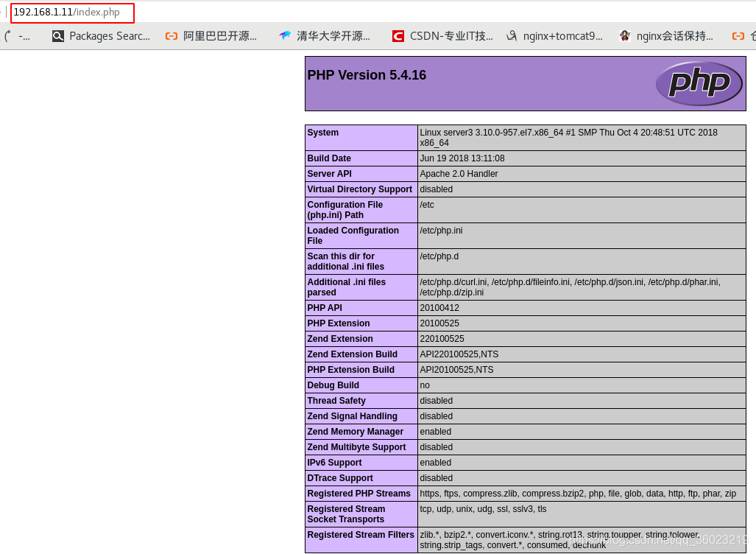Click the 阿里巴巴开源 bookmark favicon
Image resolution: width=756 pixels, height=554 pixels.
pos(170,35)
